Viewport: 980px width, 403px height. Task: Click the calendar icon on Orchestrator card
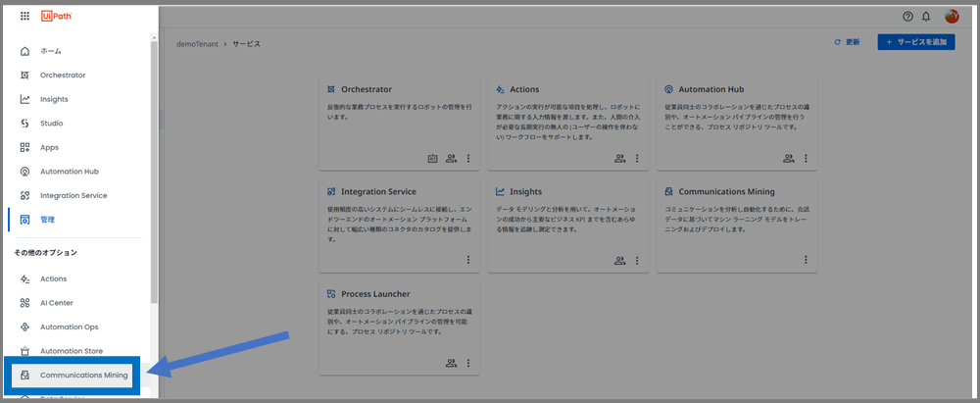tap(432, 158)
